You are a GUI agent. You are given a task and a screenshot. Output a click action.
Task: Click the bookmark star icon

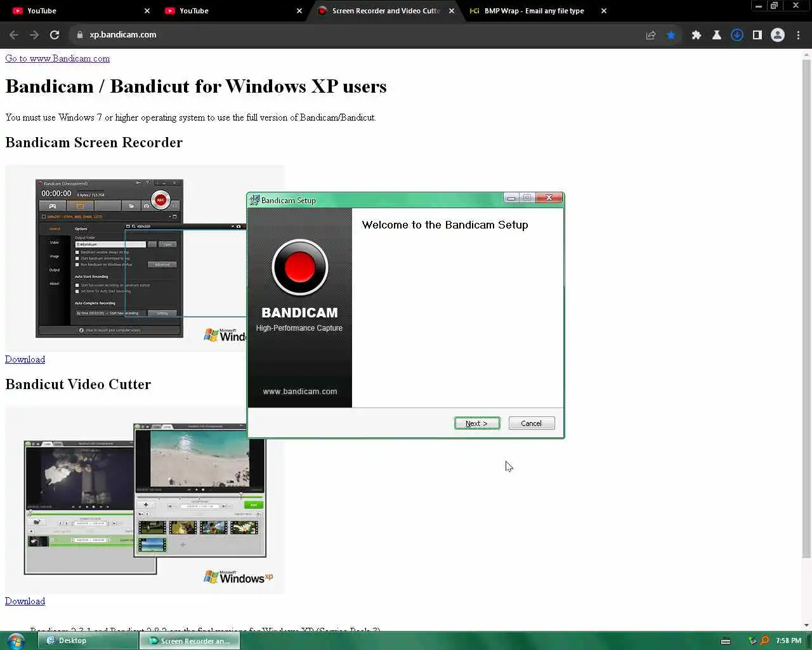(x=671, y=35)
